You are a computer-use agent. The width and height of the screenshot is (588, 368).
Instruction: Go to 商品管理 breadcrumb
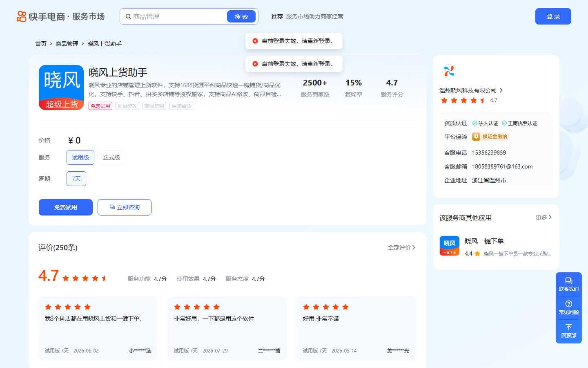[x=67, y=44]
